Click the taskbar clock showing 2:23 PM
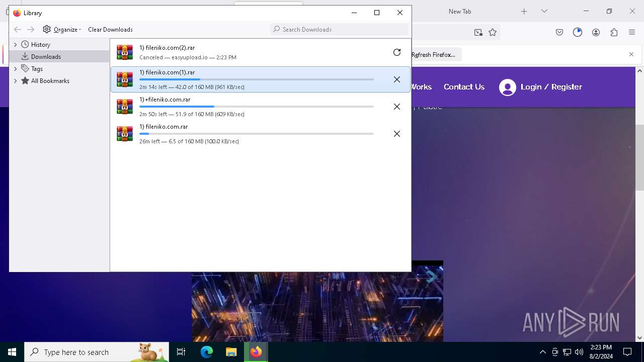The image size is (644, 362). coord(601,352)
